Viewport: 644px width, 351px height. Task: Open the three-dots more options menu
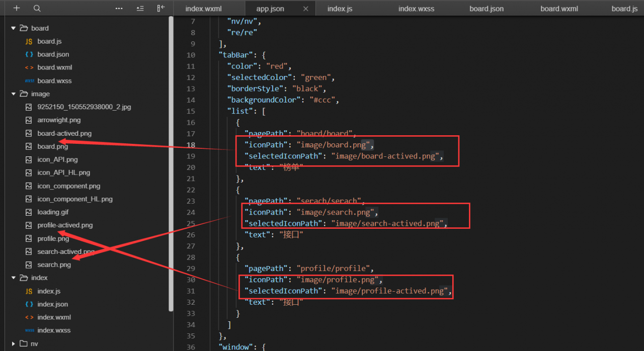click(119, 9)
